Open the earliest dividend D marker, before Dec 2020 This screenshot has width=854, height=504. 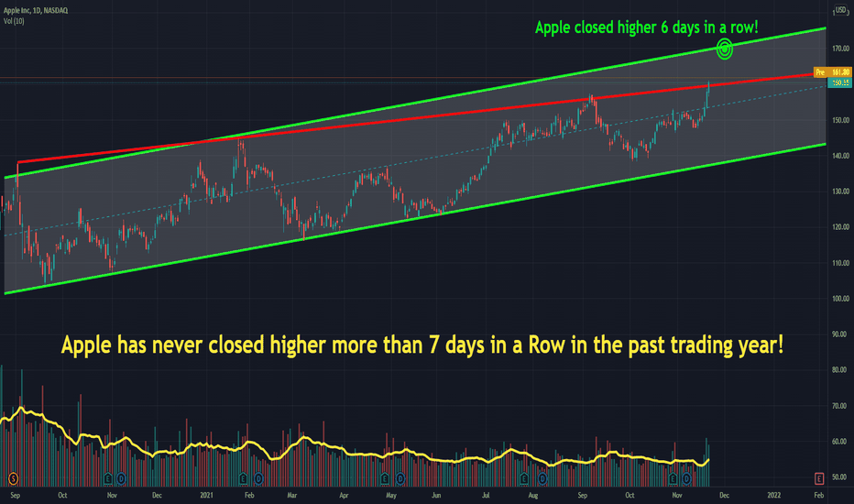point(121,479)
